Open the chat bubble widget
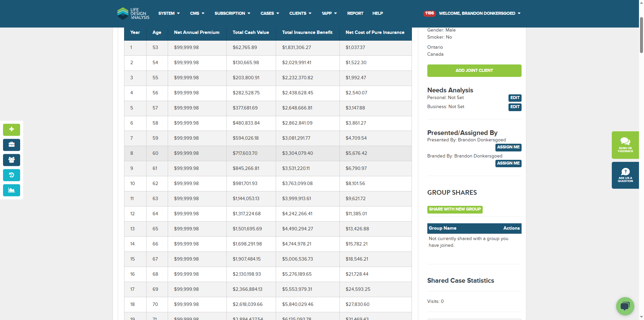The width and height of the screenshot is (644, 320). point(625,306)
